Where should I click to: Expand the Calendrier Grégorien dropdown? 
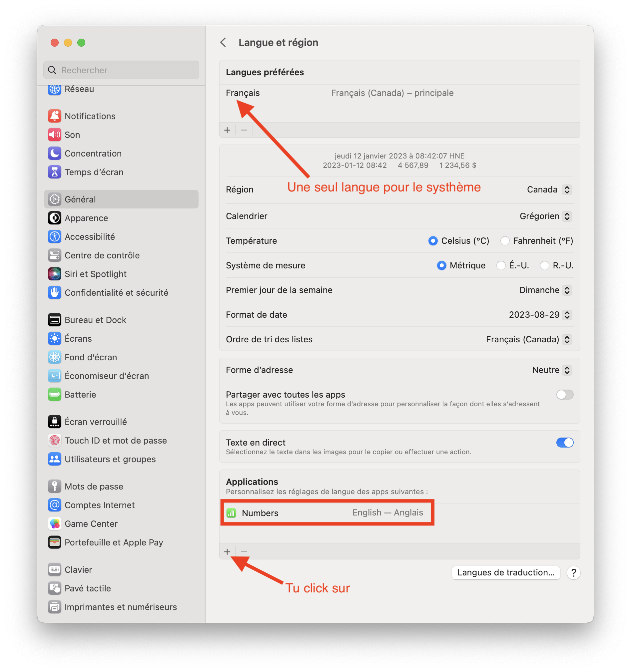click(545, 216)
